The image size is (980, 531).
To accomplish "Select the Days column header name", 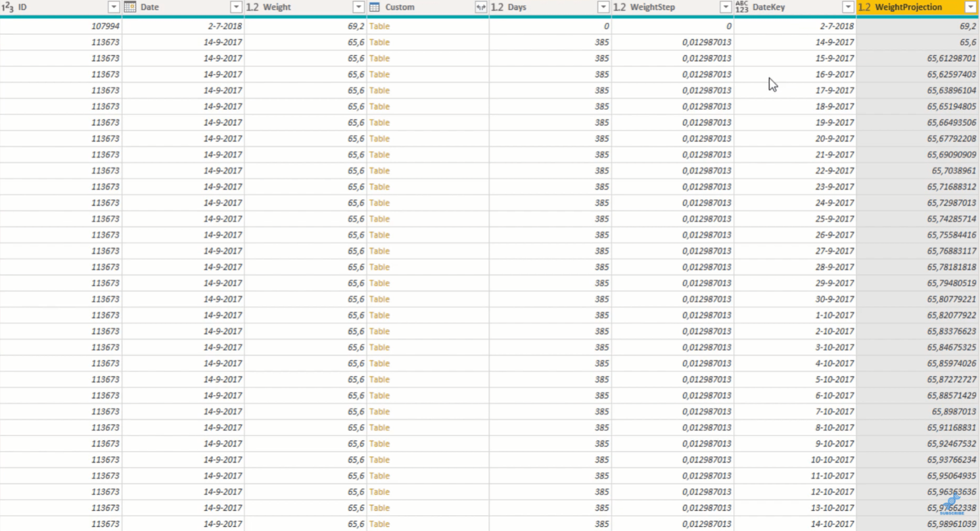I will point(517,7).
